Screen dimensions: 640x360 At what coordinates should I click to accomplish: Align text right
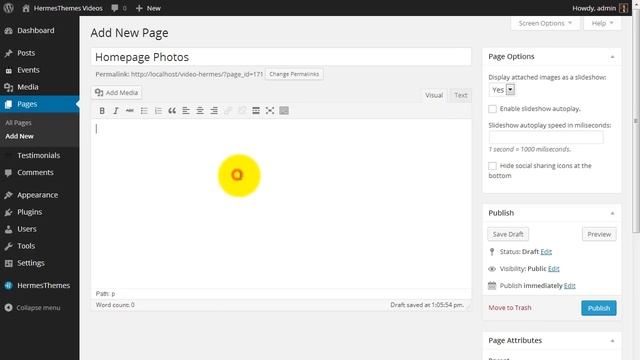pos(214,111)
